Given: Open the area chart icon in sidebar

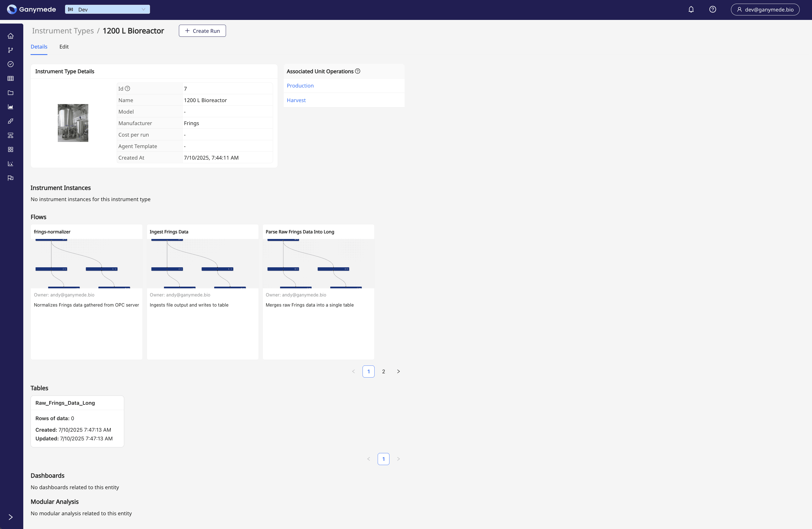Looking at the screenshot, I should [x=11, y=107].
